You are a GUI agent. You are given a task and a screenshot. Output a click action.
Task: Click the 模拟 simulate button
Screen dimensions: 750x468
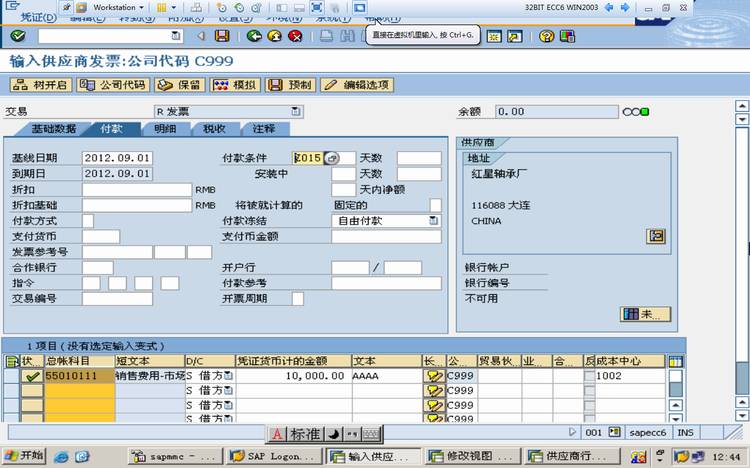235,85
